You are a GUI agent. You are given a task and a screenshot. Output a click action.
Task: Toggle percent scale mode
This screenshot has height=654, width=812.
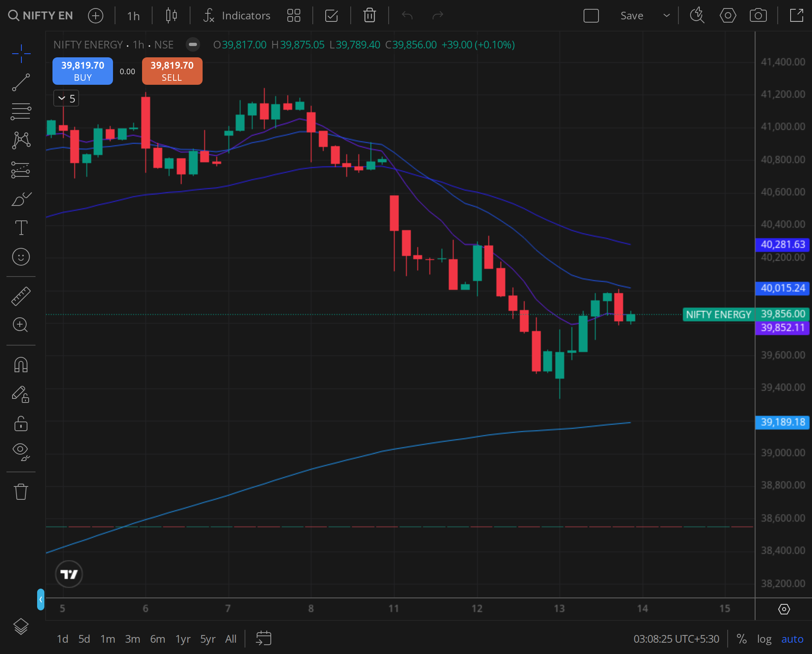tap(741, 639)
